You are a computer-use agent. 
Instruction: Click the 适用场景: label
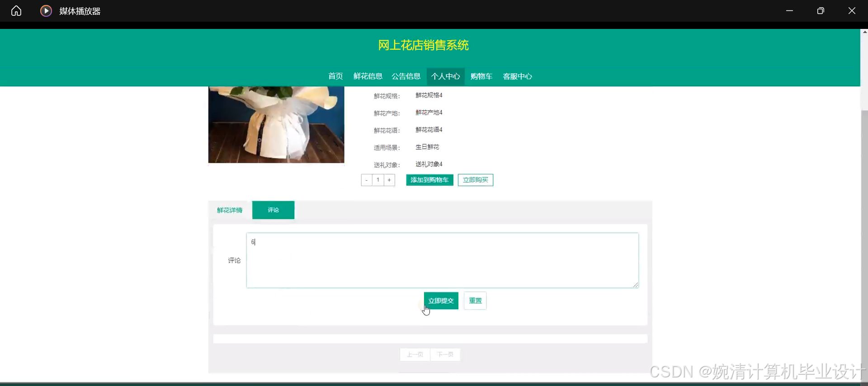[x=387, y=148]
